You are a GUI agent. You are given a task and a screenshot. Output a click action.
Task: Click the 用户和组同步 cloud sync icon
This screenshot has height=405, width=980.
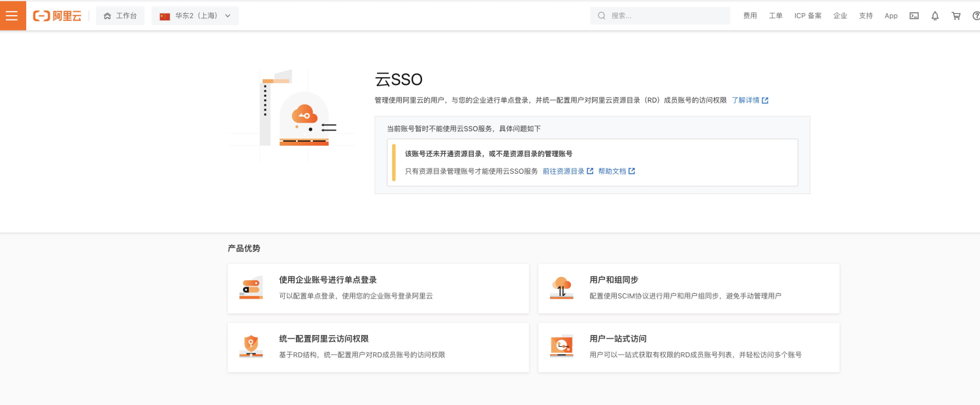[561, 288]
